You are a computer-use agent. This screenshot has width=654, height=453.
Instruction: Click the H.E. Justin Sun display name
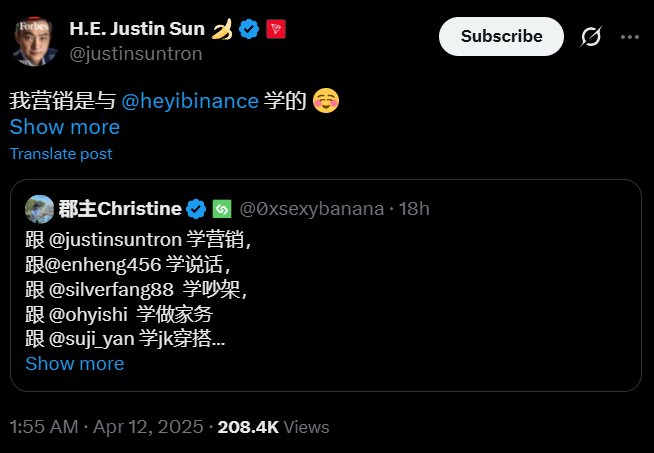(x=138, y=29)
